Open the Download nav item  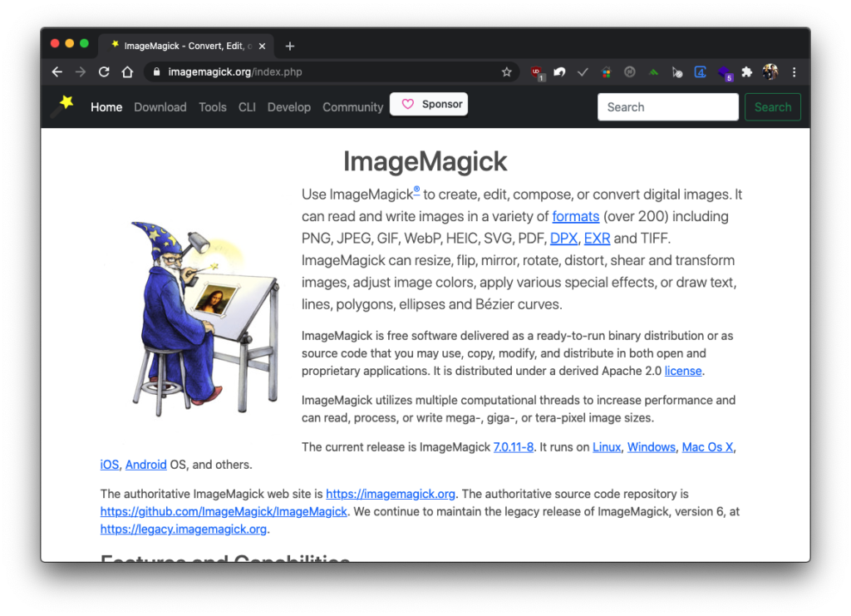point(160,107)
